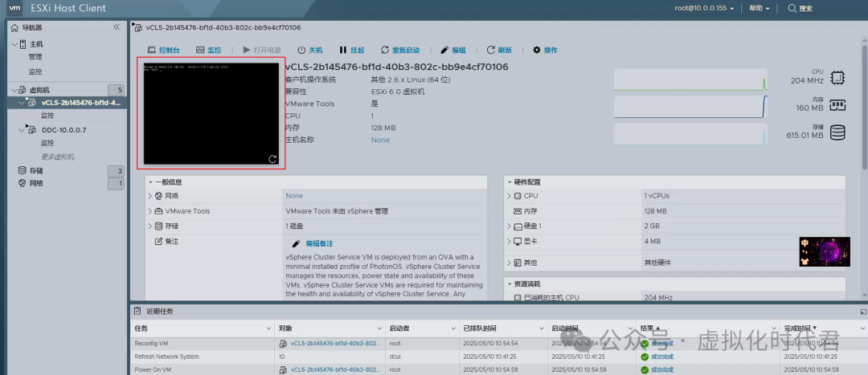
Task: Click the VM console preview thumbnail
Action: pyautogui.click(x=211, y=112)
